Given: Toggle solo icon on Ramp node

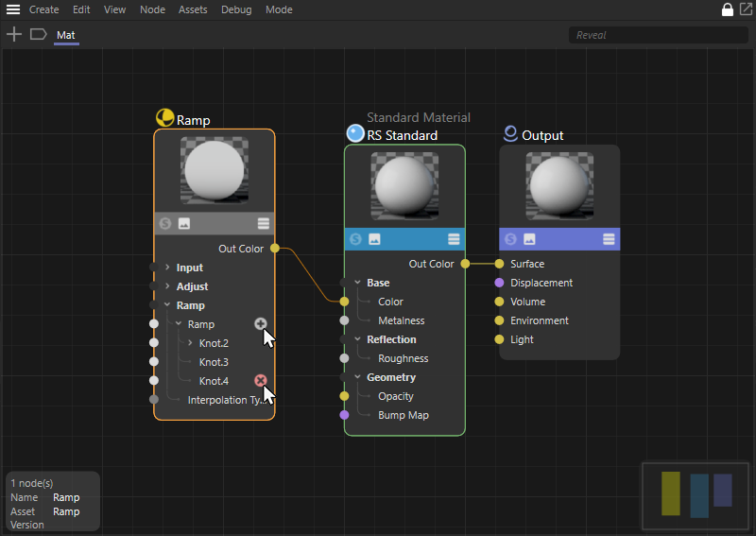Looking at the screenshot, I should point(165,223).
